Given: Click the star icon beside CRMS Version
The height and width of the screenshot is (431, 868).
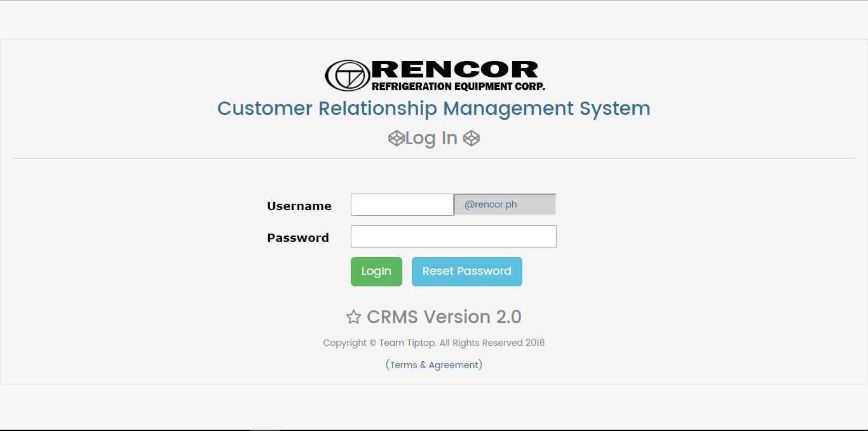Looking at the screenshot, I should point(353,317).
